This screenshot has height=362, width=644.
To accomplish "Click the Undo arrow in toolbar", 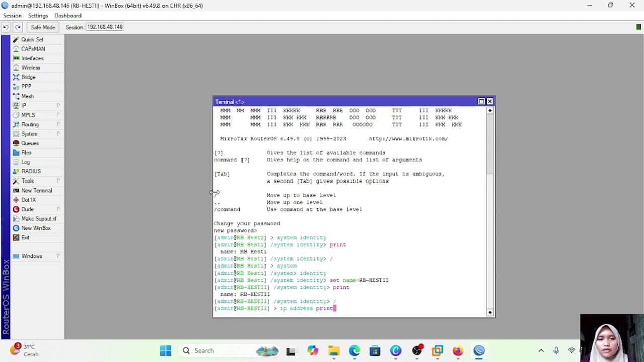I will 6,27.
